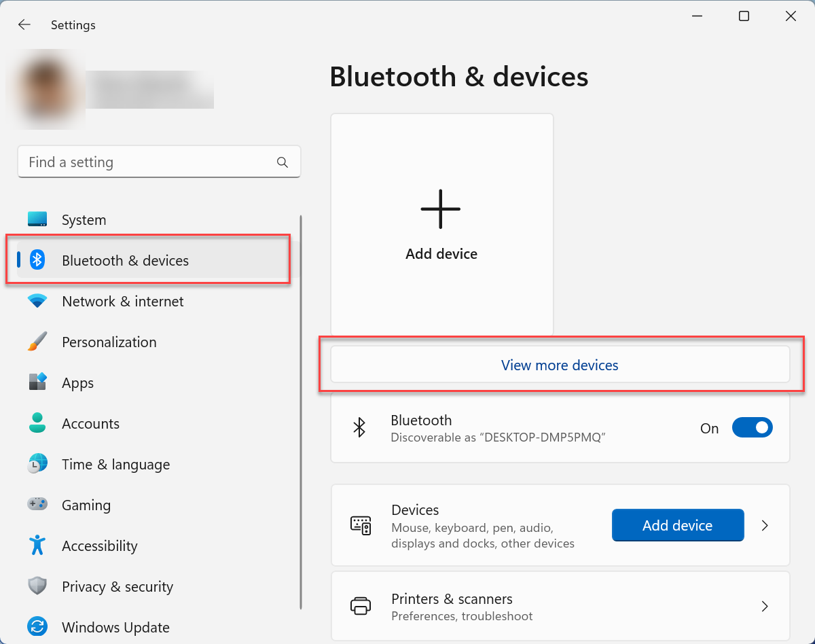Click the plus Add device tile
Viewport: 815px width, 644px height.
441,209
